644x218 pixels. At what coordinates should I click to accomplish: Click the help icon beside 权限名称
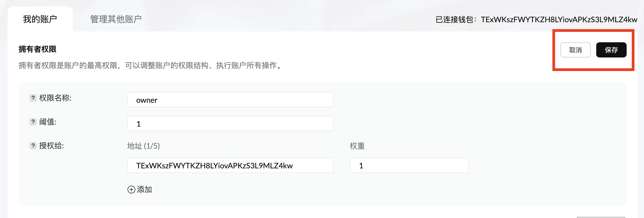(x=33, y=98)
